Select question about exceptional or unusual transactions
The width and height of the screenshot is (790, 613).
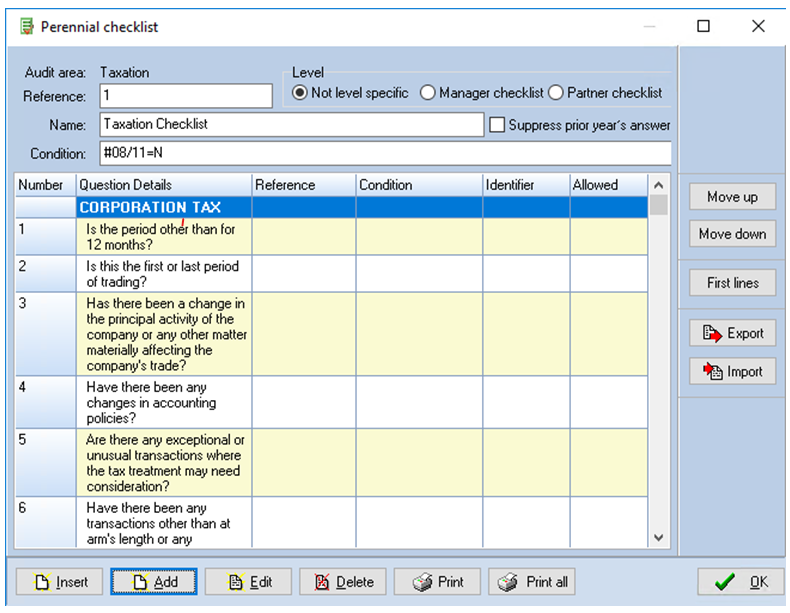[x=164, y=462]
